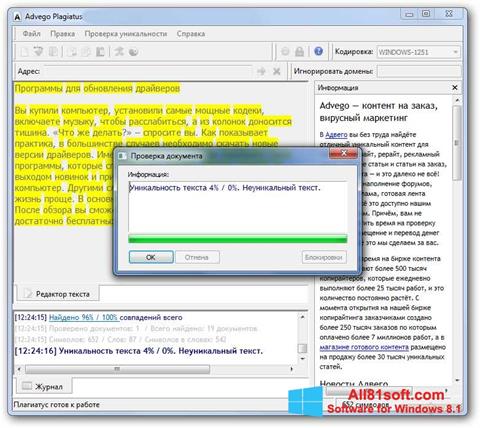Open the Проверка уникальности menu
Image resolution: width=480 pixels, height=428 pixels.
[x=126, y=34]
